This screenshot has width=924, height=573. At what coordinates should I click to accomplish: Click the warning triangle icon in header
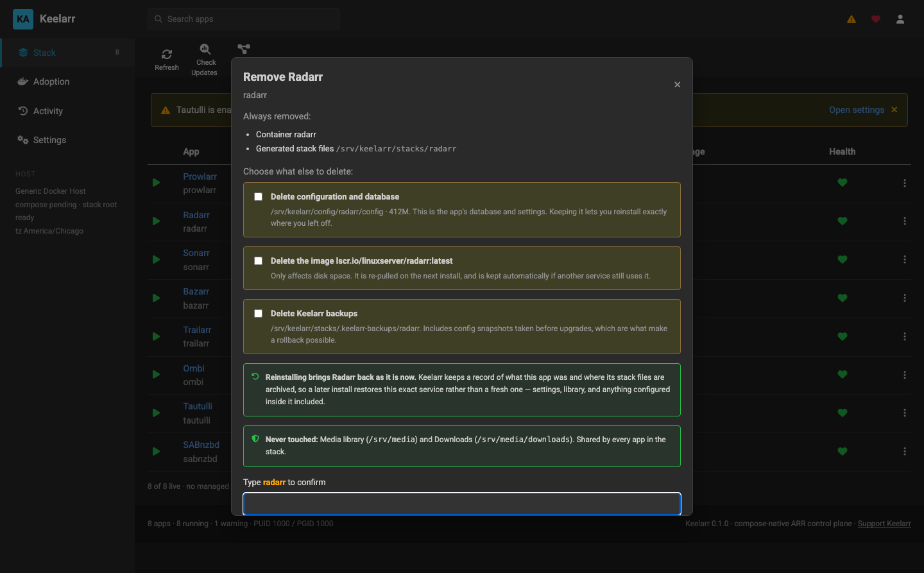tap(851, 19)
